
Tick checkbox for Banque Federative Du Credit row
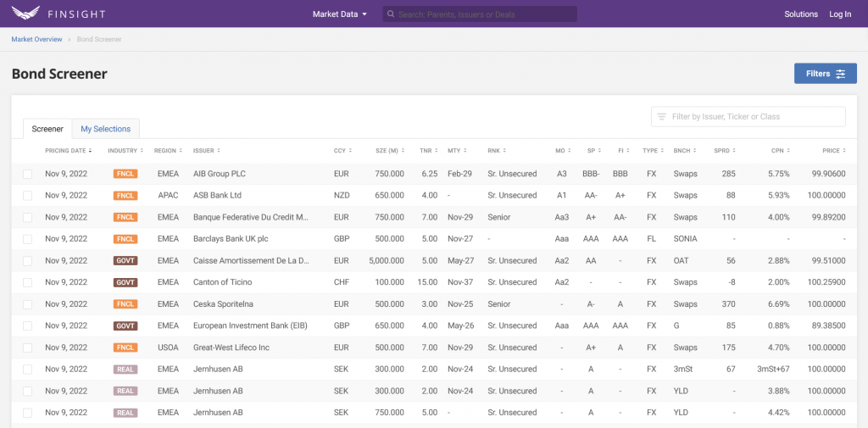pos(28,218)
